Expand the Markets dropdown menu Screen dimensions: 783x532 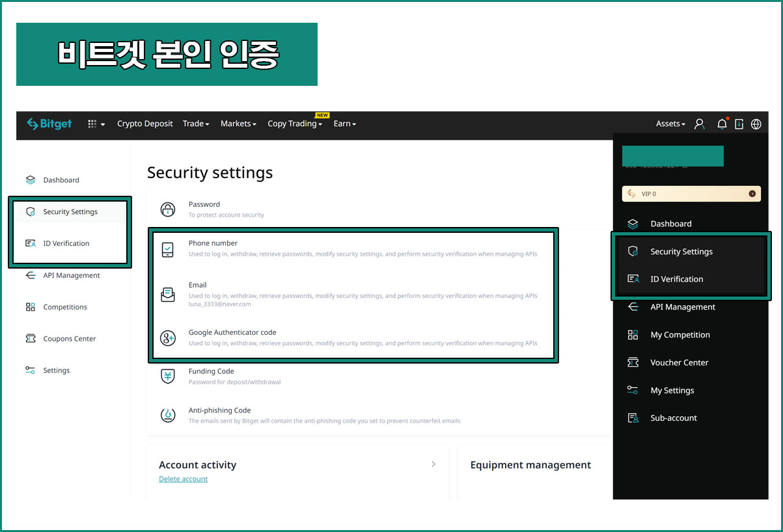coord(238,124)
